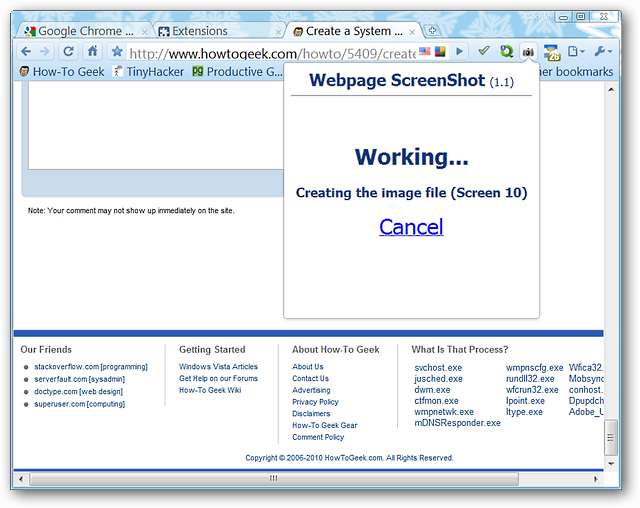Click the US flag icon in the address bar

[x=425, y=51]
